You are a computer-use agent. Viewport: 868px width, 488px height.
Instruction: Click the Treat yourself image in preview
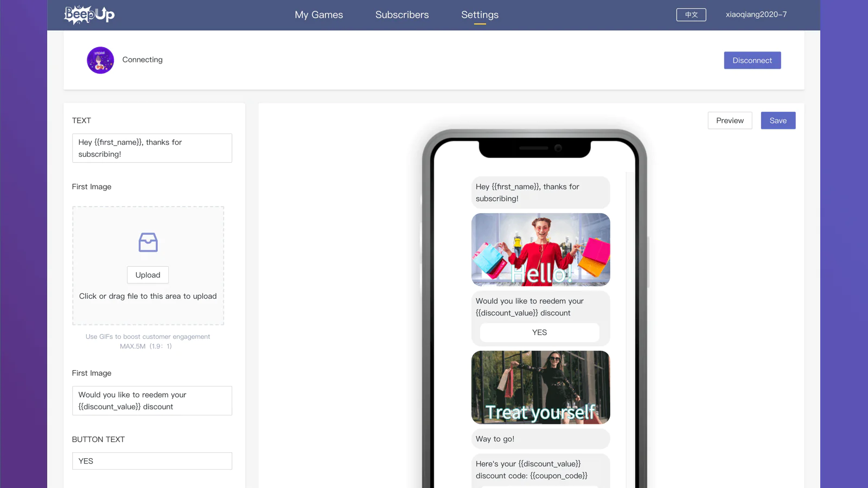point(541,387)
